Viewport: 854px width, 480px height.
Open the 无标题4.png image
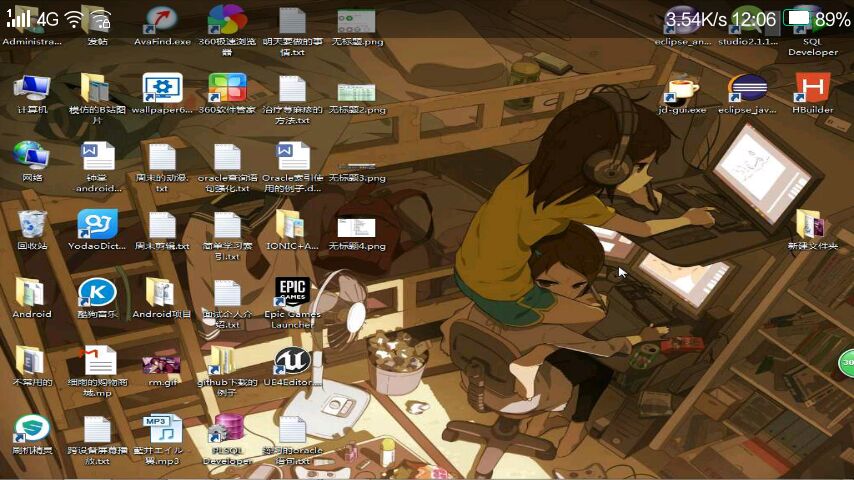(x=357, y=234)
